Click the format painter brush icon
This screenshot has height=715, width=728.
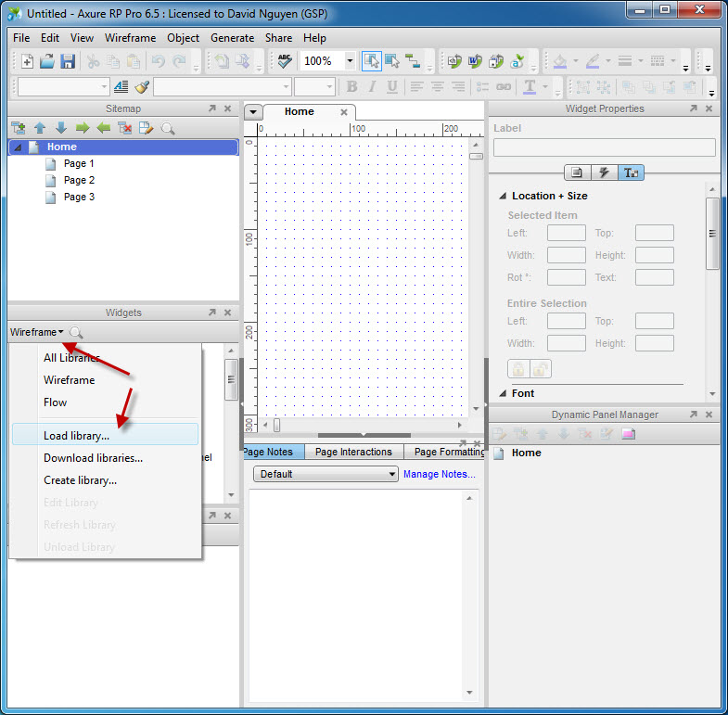click(x=142, y=86)
